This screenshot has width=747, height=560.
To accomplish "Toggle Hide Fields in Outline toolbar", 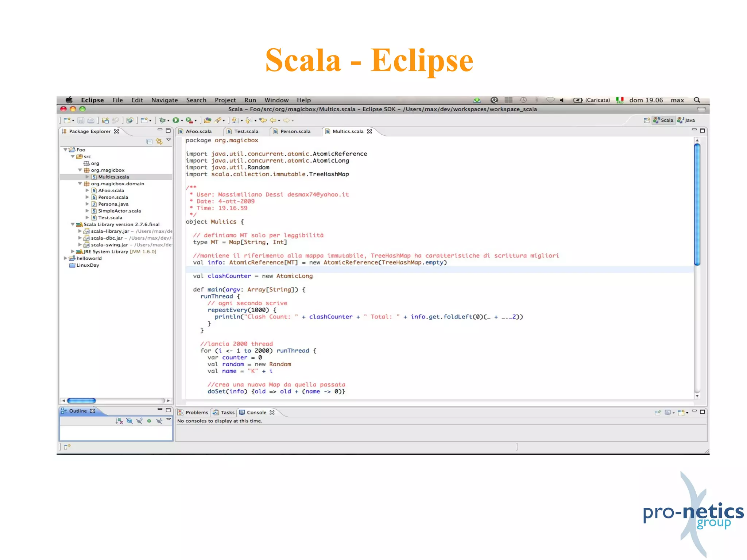I will coord(129,421).
